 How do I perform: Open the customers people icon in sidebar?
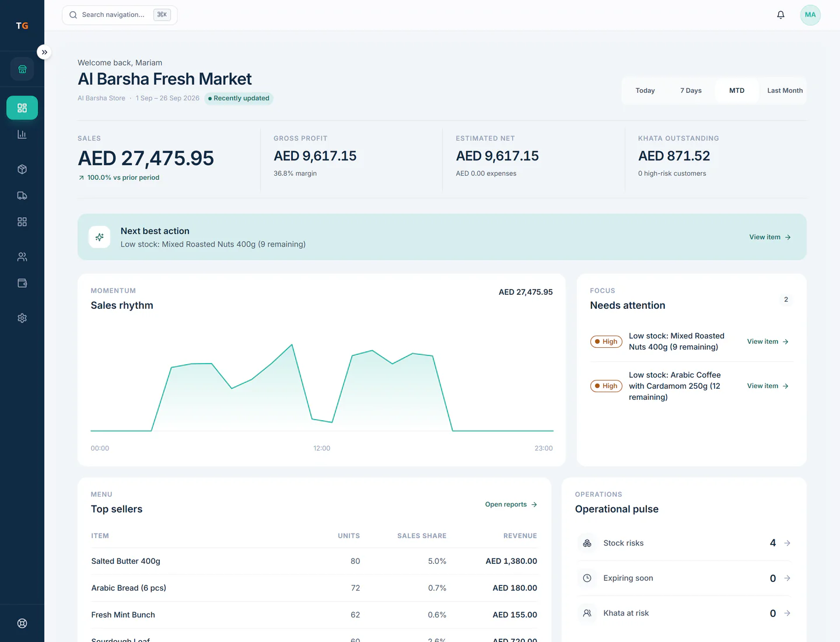click(22, 257)
